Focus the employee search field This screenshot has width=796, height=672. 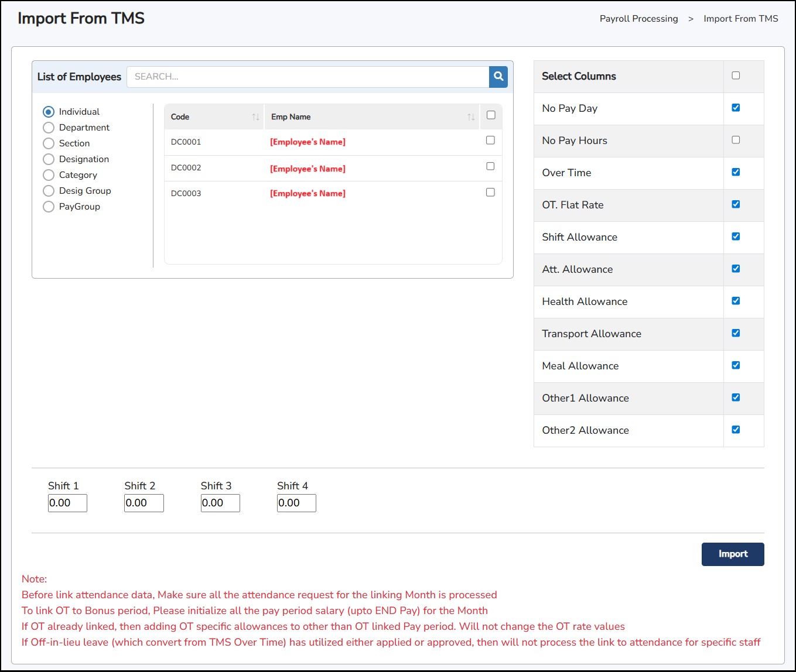(x=308, y=77)
